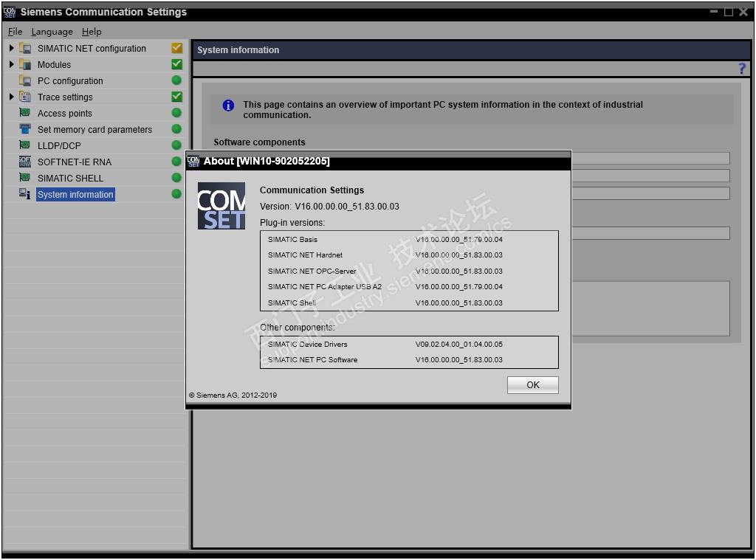The height and width of the screenshot is (560, 756).
Task: Click the Siemens AG copyright text
Action: (x=233, y=395)
